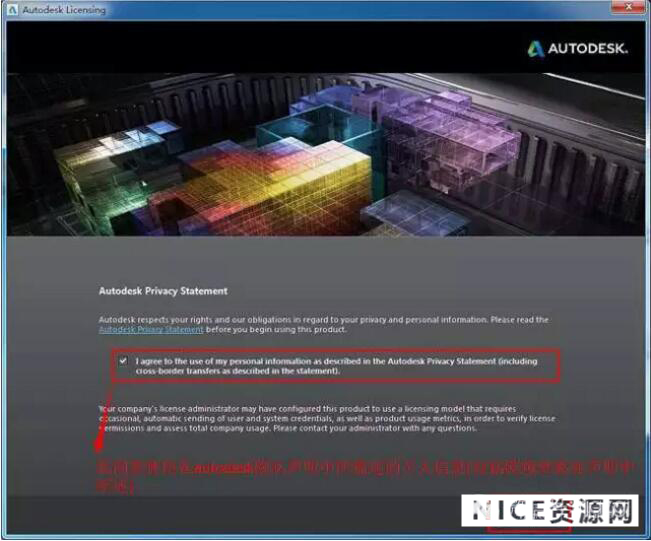Click the Autodesk Licensing title bar icon

[12, 10]
